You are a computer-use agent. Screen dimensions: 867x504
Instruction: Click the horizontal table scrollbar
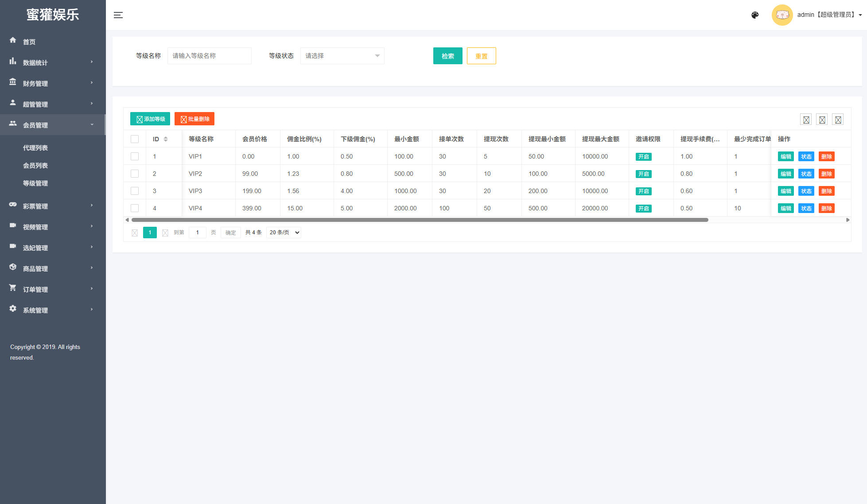pos(420,220)
